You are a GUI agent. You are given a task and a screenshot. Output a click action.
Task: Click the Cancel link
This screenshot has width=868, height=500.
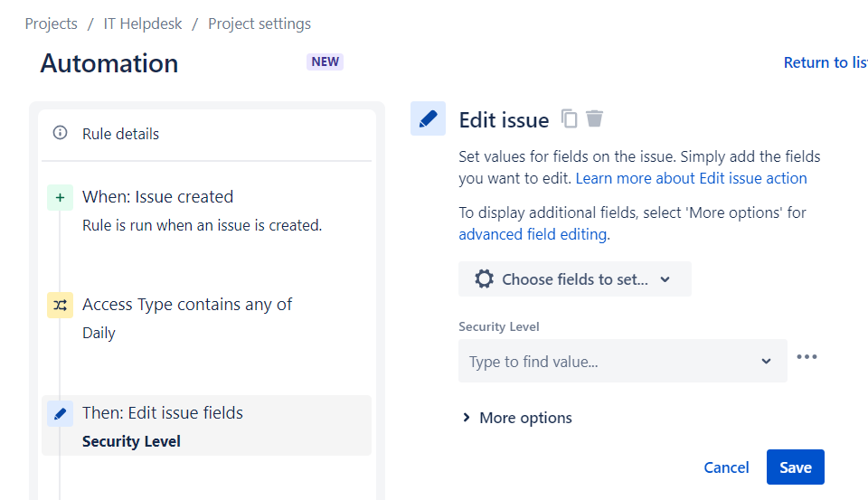tap(726, 467)
